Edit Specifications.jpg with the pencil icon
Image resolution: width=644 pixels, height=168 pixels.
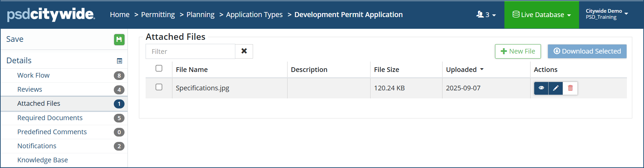click(x=556, y=88)
